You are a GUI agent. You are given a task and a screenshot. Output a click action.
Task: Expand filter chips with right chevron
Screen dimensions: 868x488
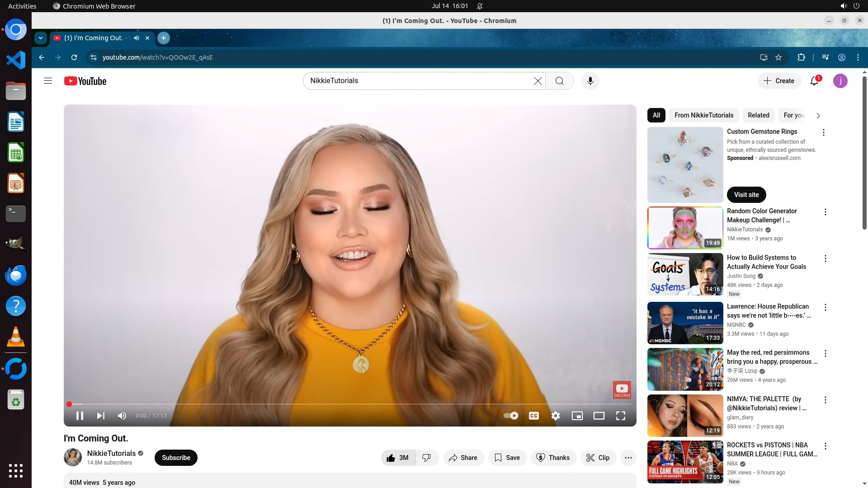818,116
